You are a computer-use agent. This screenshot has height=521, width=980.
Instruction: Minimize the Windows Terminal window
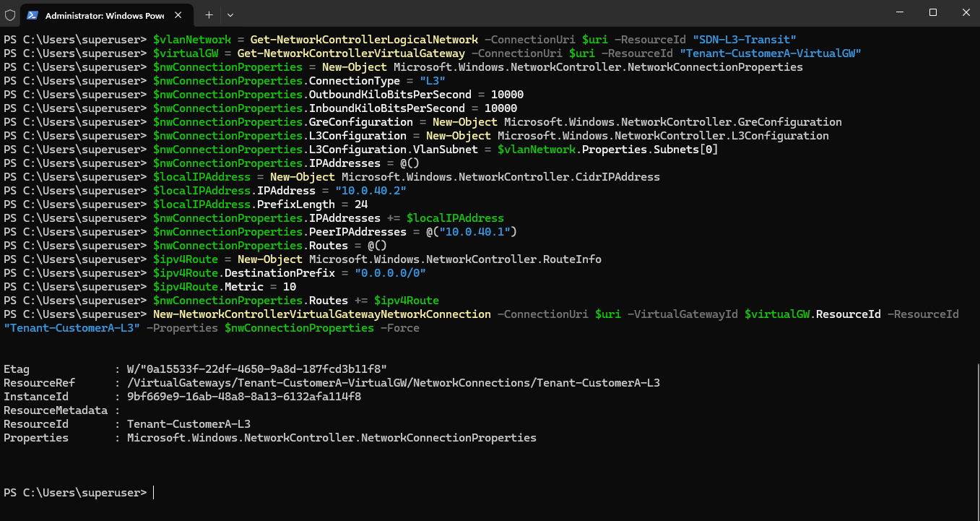click(x=900, y=12)
